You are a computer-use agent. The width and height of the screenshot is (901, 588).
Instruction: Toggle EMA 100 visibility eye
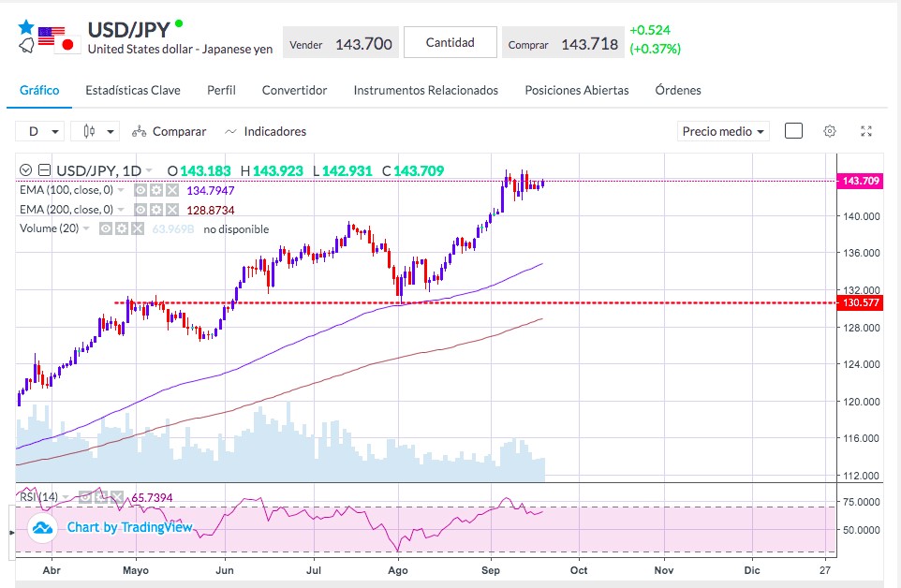click(x=140, y=190)
